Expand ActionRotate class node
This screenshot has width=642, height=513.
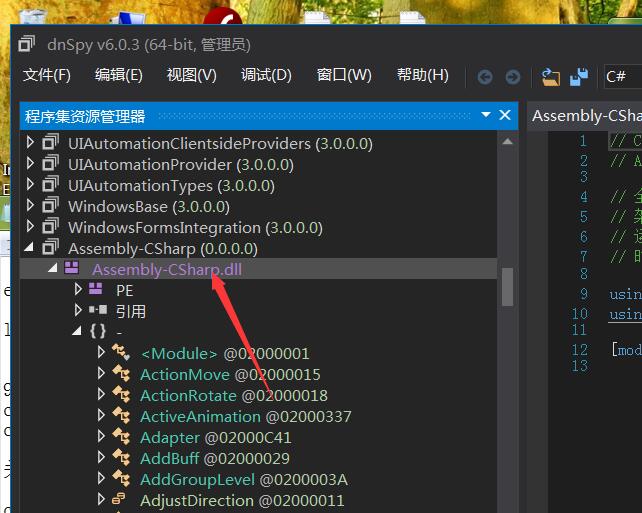click(x=101, y=394)
